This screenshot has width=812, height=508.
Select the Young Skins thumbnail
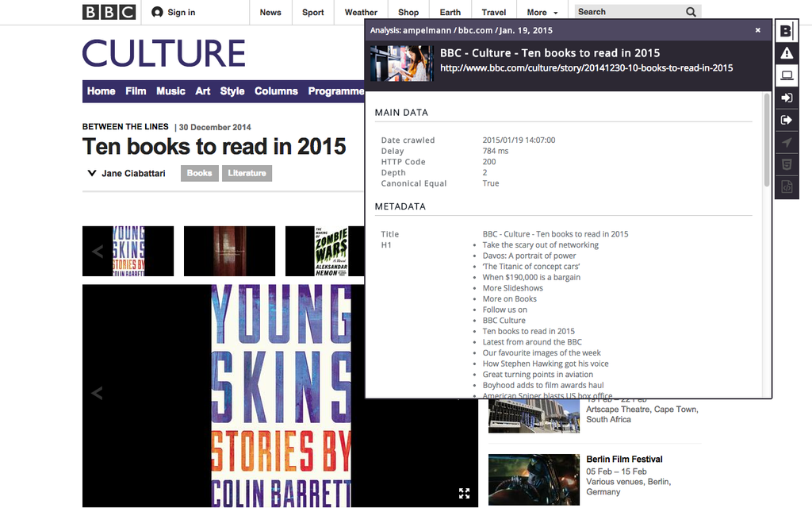click(128, 251)
